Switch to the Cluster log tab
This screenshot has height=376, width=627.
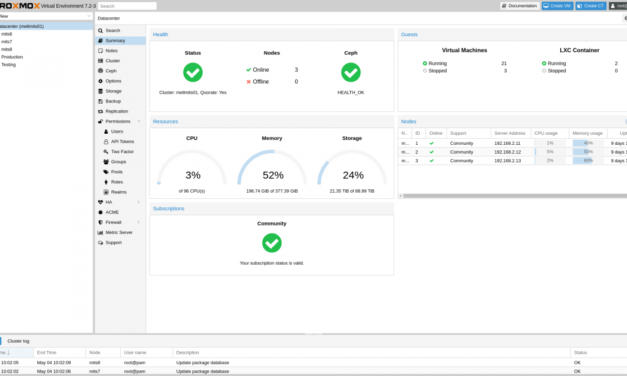(18, 341)
